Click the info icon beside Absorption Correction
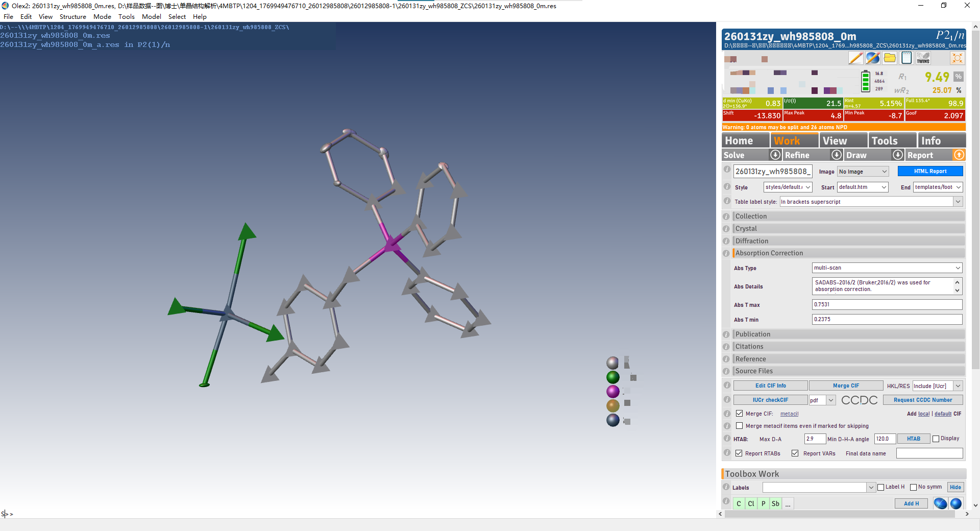 [726, 253]
